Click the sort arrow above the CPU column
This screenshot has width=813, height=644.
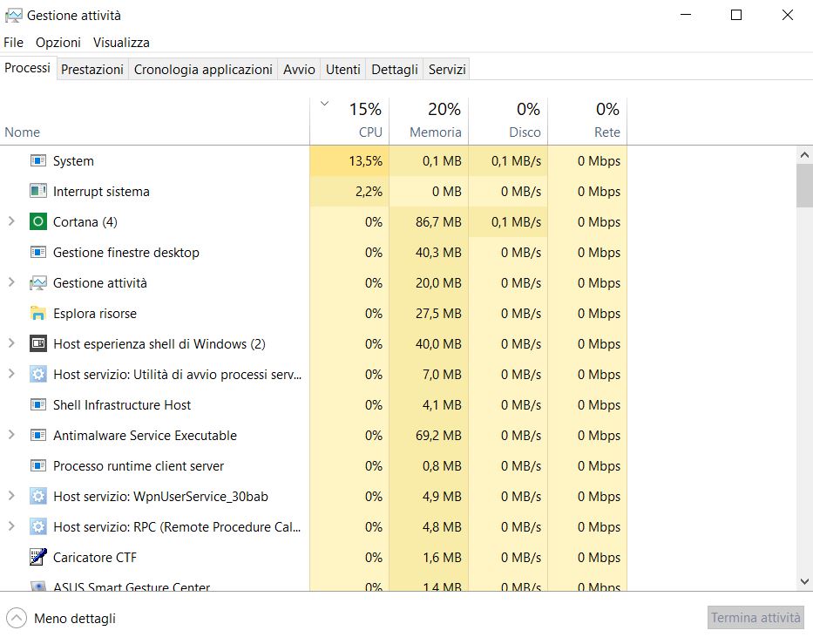(324, 104)
